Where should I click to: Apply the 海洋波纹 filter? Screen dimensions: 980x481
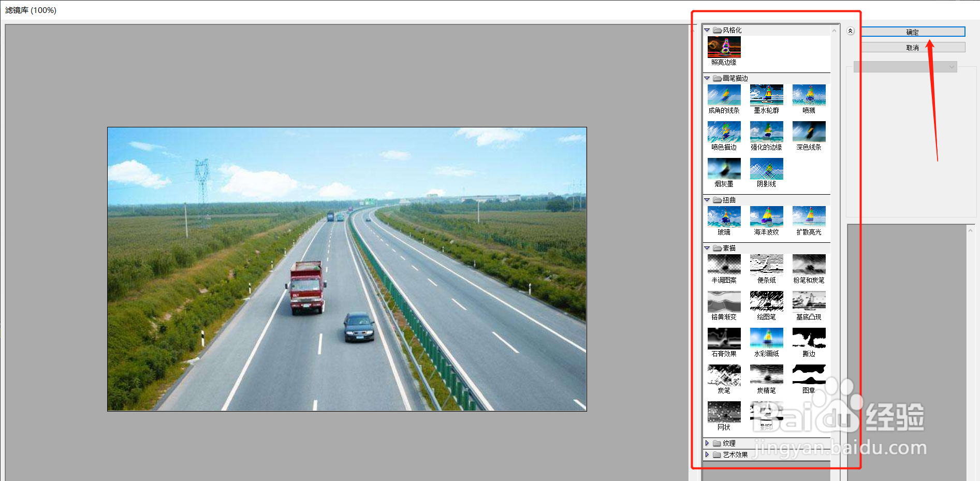[x=766, y=217]
